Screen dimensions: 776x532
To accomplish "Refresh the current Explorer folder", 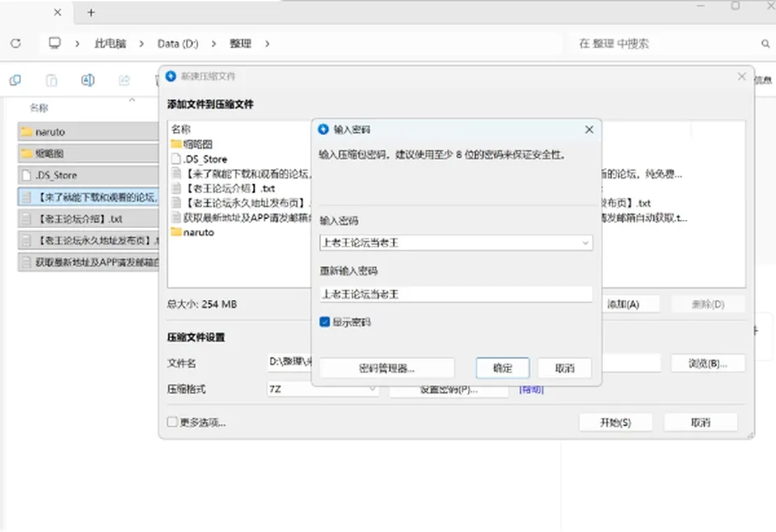I will pyautogui.click(x=16, y=44).
